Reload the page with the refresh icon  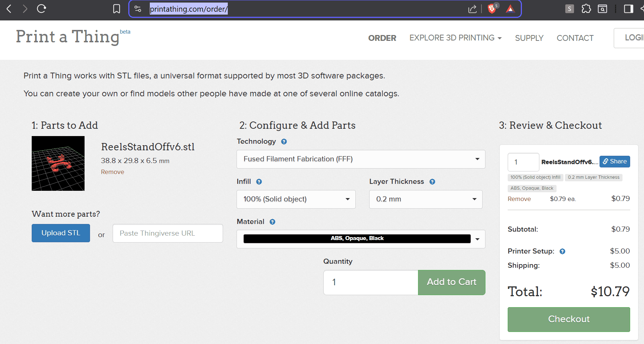click(42, 8)
